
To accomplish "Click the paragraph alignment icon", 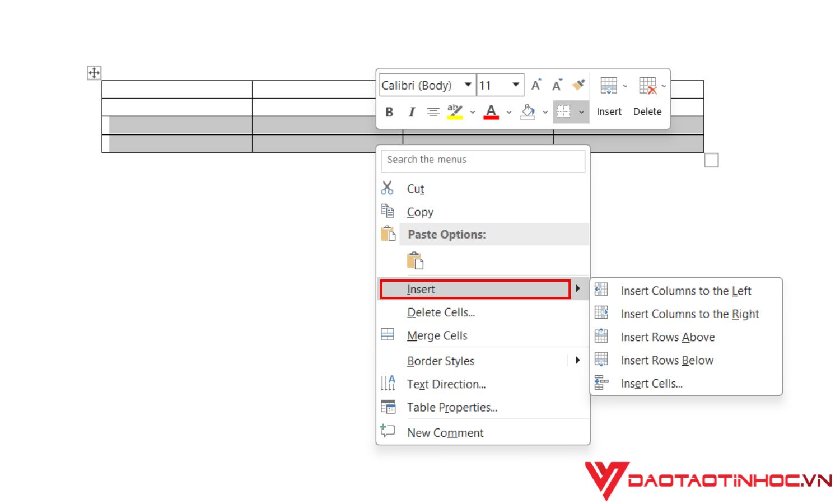I will click(x=433, y=112).
